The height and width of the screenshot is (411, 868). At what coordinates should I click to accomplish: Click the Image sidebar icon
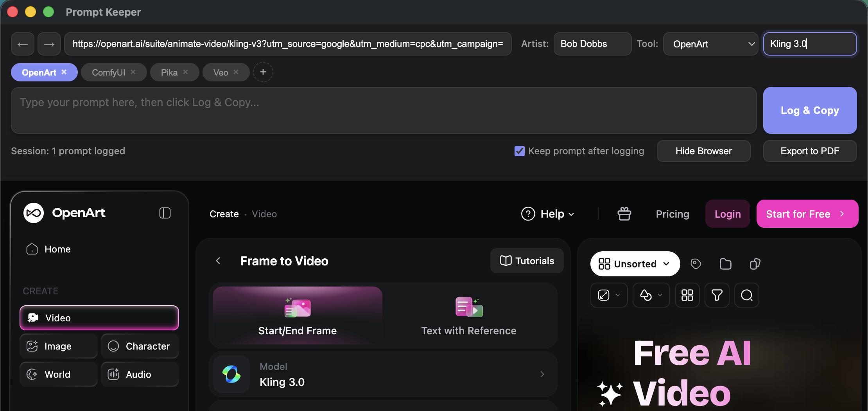point(32,346)
